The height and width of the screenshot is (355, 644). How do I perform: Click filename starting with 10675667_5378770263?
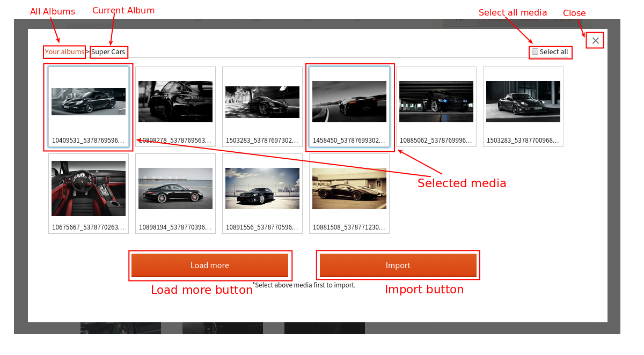88,227
